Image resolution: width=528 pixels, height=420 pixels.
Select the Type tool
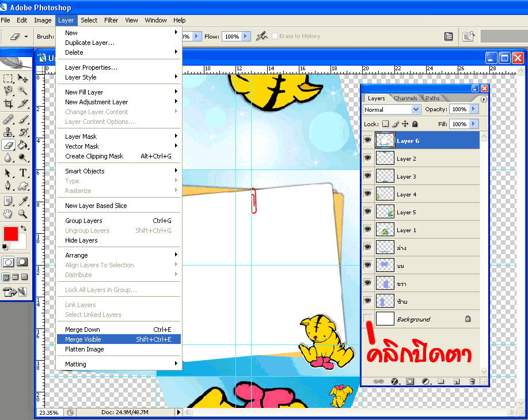tap(22, 173)
